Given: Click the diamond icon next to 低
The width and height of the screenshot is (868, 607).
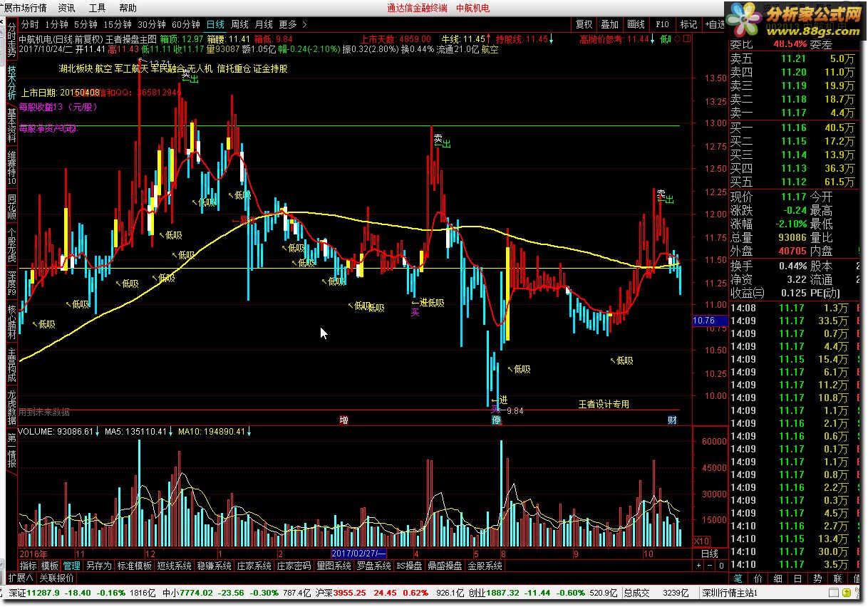Looking at the screenshot, I should tap(677, 39).
